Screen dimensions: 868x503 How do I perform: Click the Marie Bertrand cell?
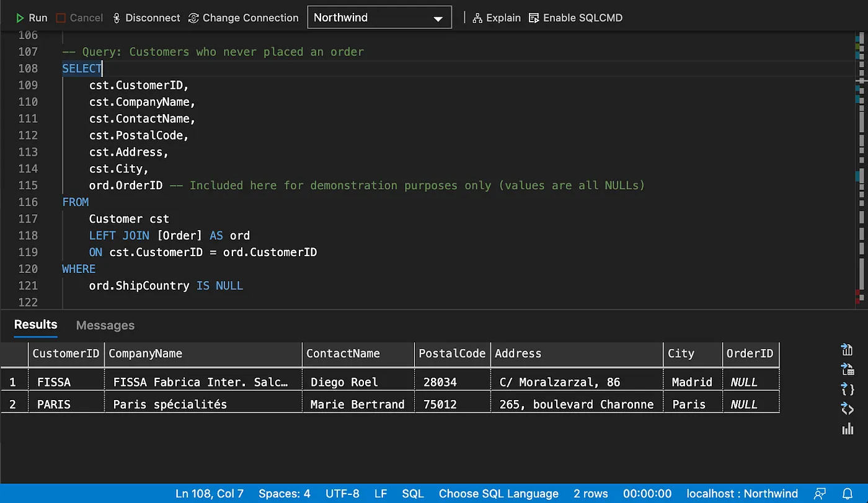pos(358,404)
